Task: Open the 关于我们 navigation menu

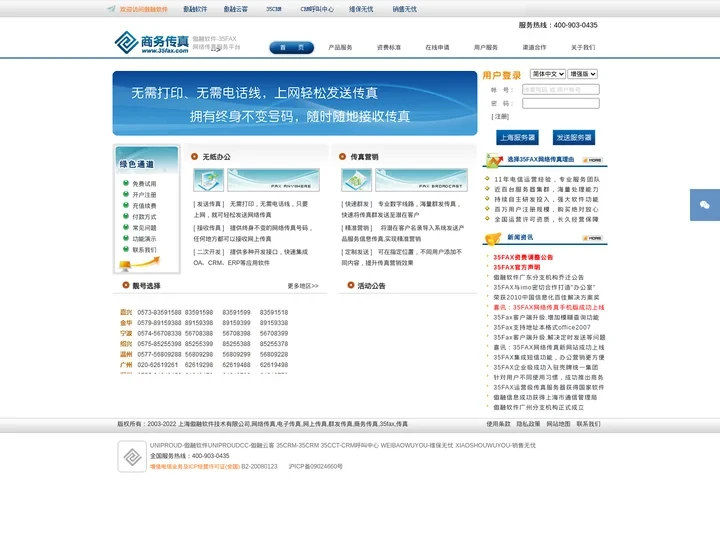Action: [583, 47]
